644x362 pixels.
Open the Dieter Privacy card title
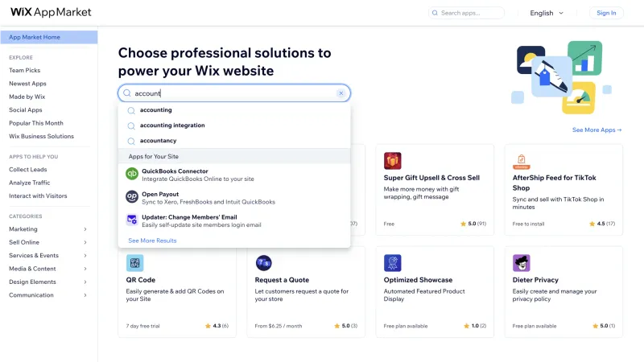[535, 280]
